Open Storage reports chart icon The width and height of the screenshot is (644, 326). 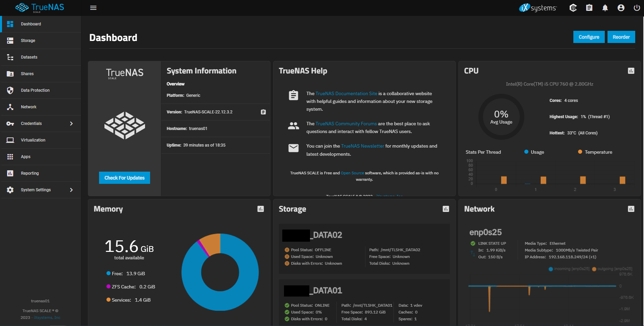point(446,209)
